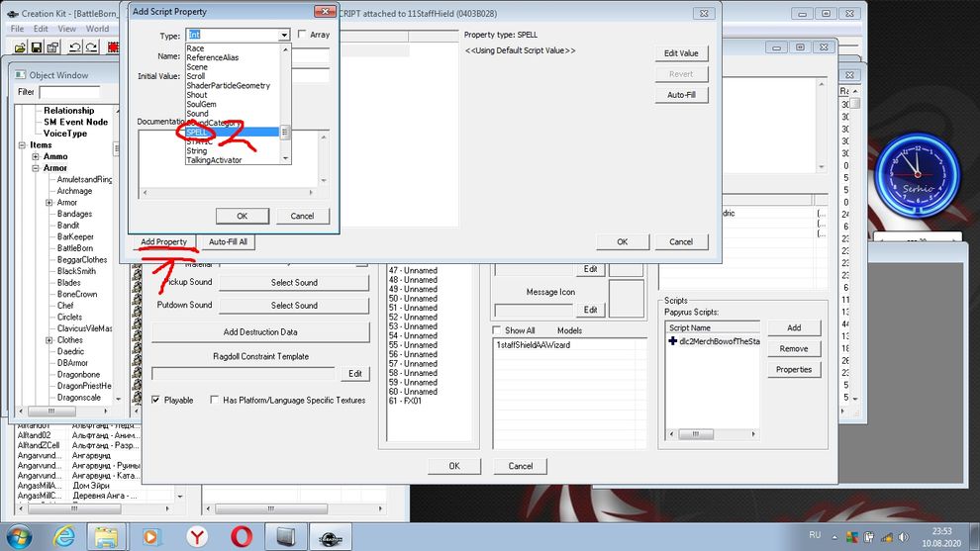Open the Yandex browser from taskbar
The height and width of the screenshot is (551, 980).
tap(197, 535)
